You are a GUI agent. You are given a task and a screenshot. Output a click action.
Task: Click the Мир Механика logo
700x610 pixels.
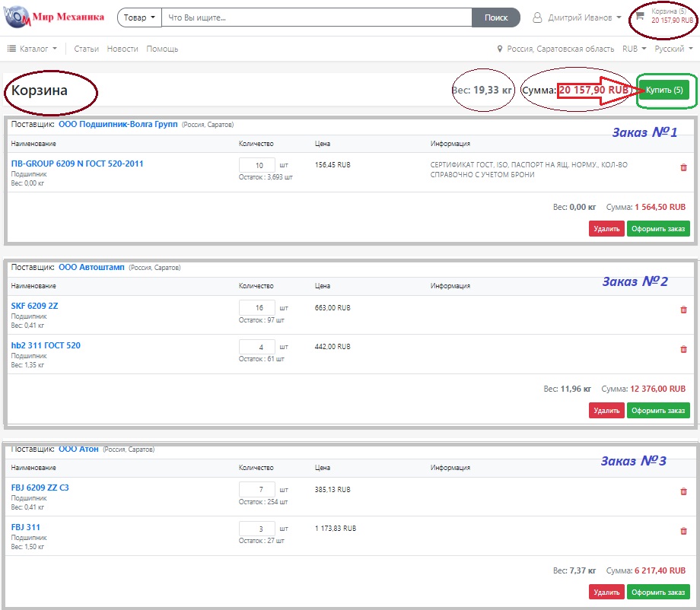(53, 17)
